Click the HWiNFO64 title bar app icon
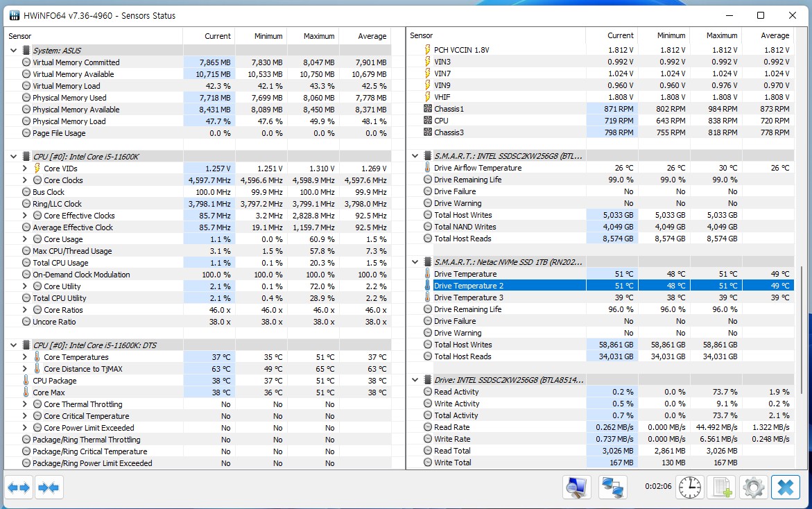The height and width of the screenshot is (509, 812). pyautogui.click(x=15, y=15)
